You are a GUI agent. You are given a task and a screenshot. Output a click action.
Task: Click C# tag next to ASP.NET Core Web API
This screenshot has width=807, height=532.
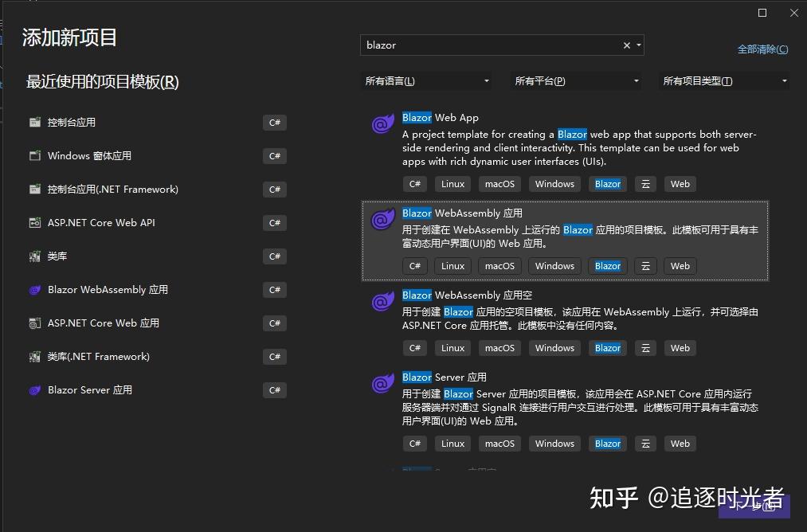point(274,223)
